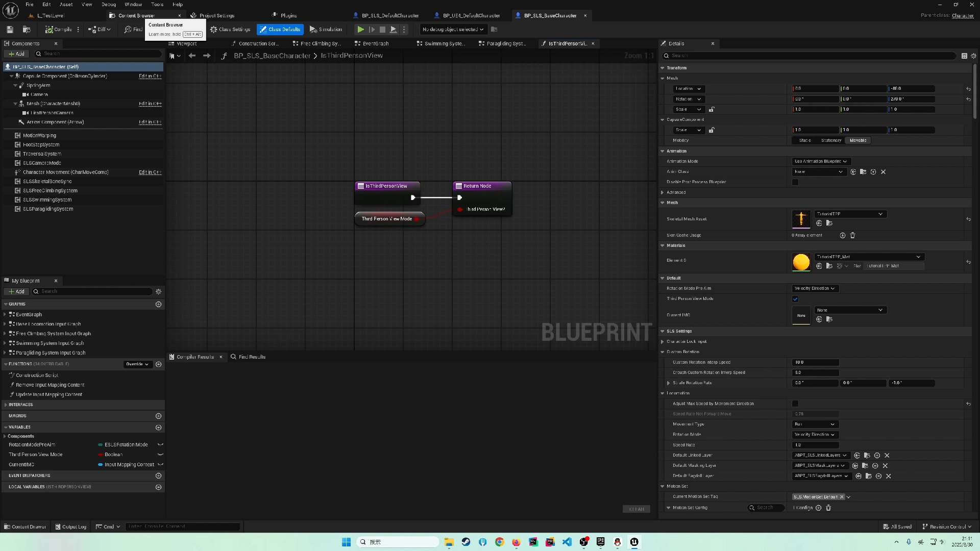Add a new event dispatcher
The height and width of the screenshot is (551, 980).
[158, 475]
